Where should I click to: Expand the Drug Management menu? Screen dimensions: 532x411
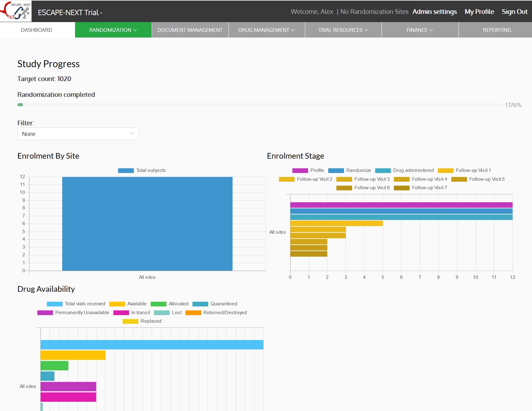click(266, 30)
